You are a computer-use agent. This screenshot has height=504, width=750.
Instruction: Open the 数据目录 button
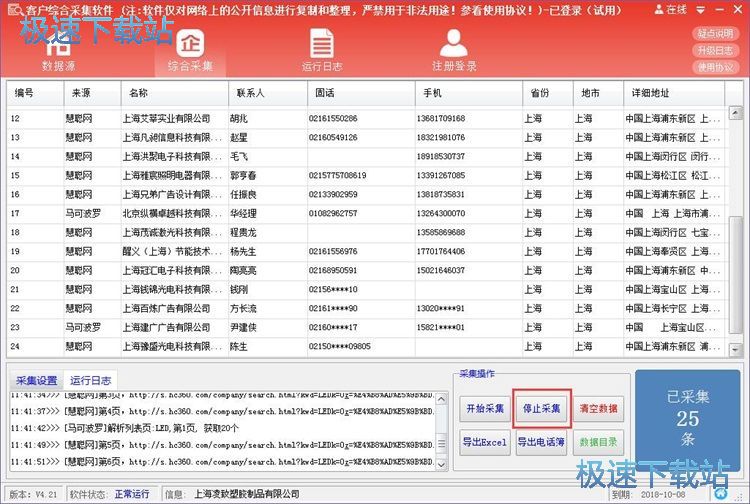(598, 442)
